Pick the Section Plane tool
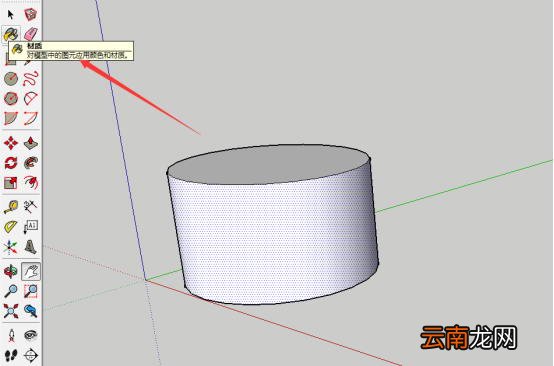This screenshot has width=554, height=366. tap(31, 355)
